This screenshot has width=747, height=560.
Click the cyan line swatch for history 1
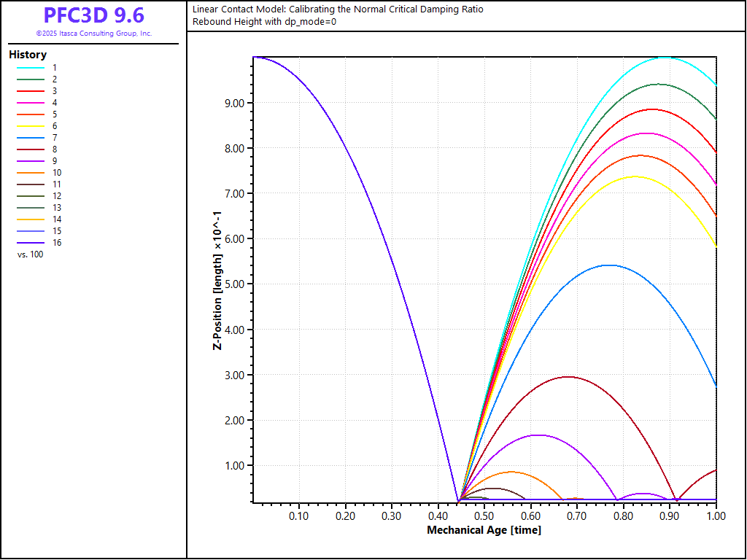pos(31,67)
